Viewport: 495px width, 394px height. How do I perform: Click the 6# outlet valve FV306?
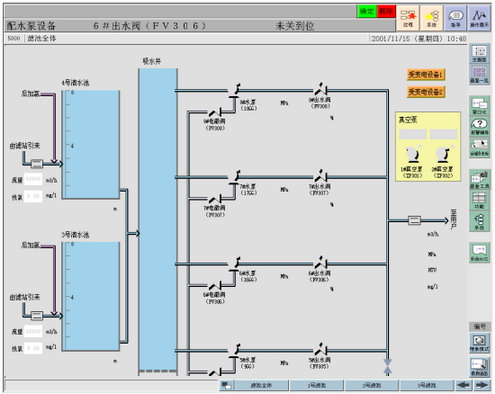321,263
